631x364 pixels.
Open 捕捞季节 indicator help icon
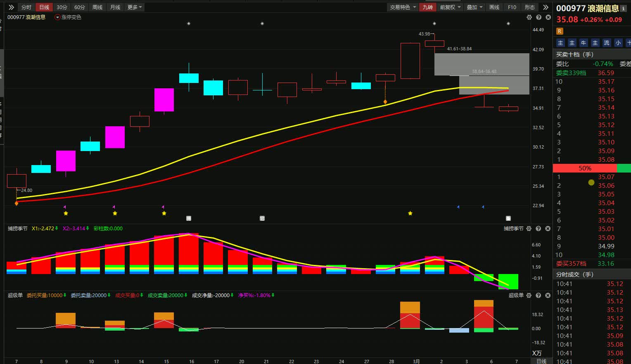point(538,228)
